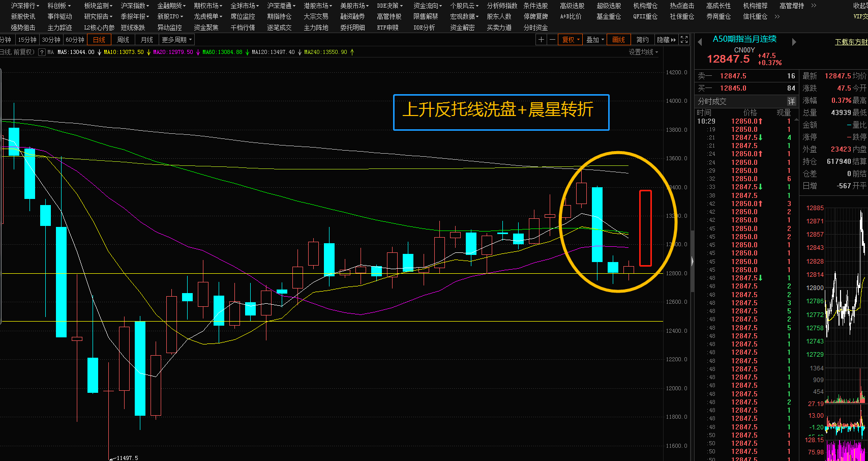This screenshot has height=461, width=868.
Task: Collapse the side panel with the splitter handle
Action: tap(692, 261)
